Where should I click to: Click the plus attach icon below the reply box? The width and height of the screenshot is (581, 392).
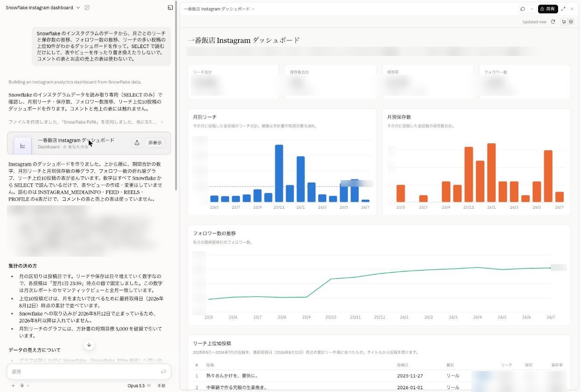pyautogui.click(x=13, y=385)
